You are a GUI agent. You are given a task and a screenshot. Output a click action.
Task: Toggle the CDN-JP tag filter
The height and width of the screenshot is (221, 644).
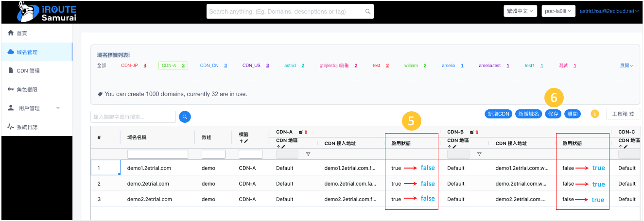click(x=133, y=66)
